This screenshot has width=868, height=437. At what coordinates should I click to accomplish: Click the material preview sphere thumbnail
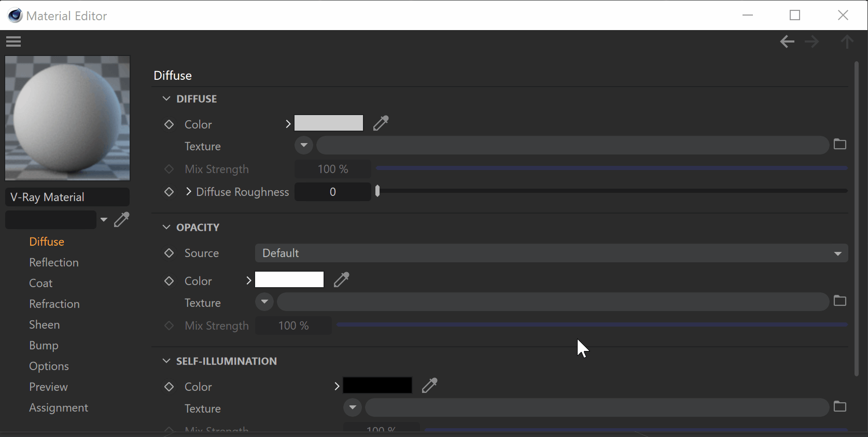(67, 118)
